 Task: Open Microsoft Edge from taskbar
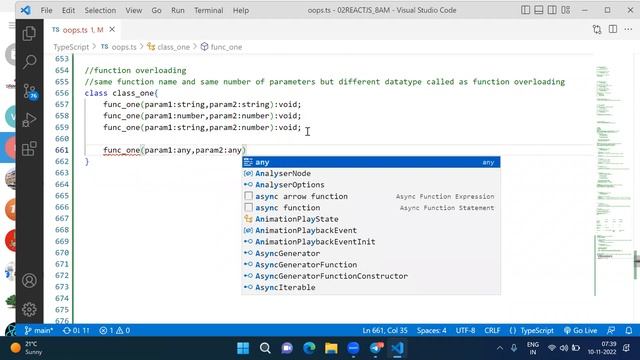309,348
